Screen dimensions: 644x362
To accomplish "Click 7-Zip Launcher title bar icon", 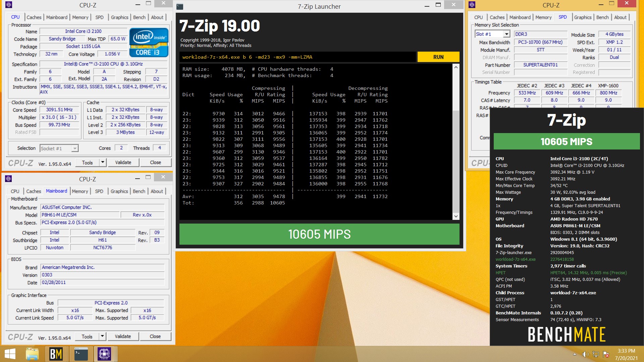I will click(180, 6).
